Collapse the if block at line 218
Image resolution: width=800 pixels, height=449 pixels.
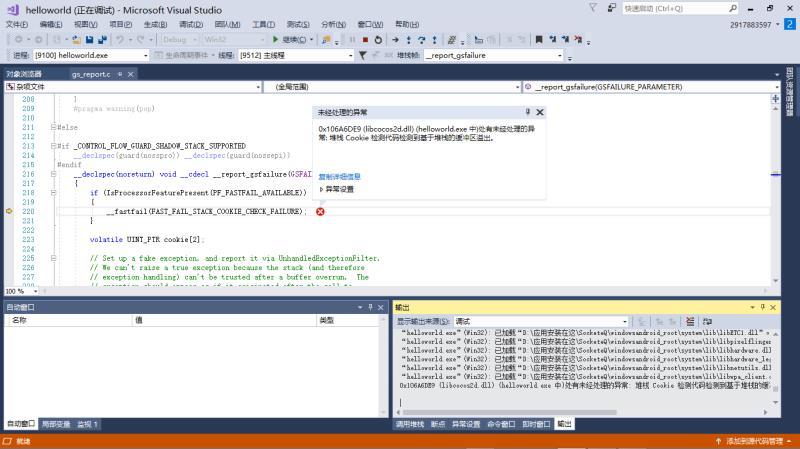tap(54, 193)
